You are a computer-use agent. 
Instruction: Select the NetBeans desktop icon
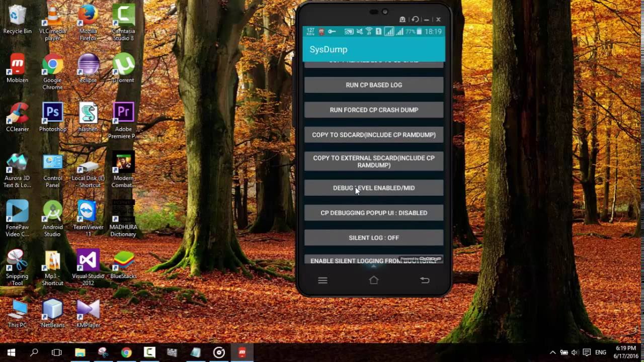coord(52,314)
